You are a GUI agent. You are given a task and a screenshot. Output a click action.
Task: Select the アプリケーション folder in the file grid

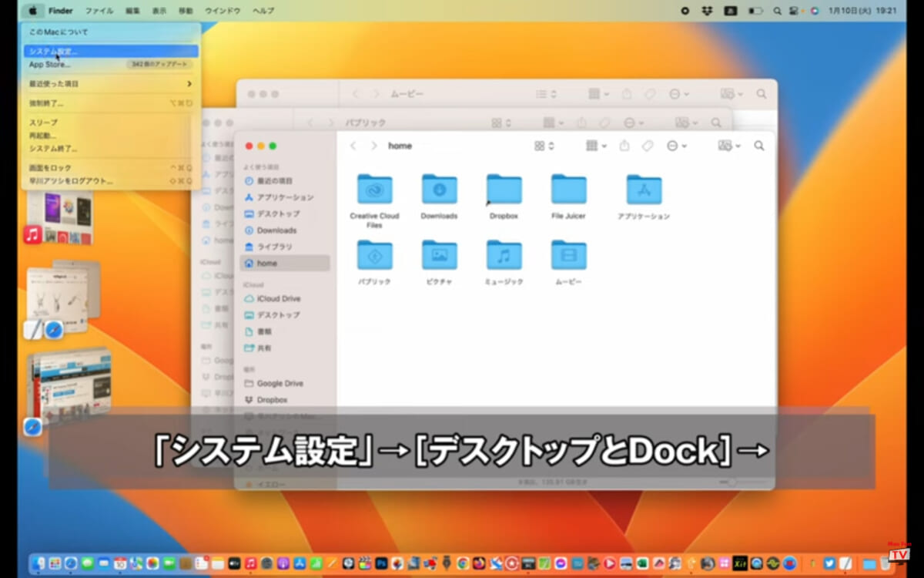tap(644, 190)
